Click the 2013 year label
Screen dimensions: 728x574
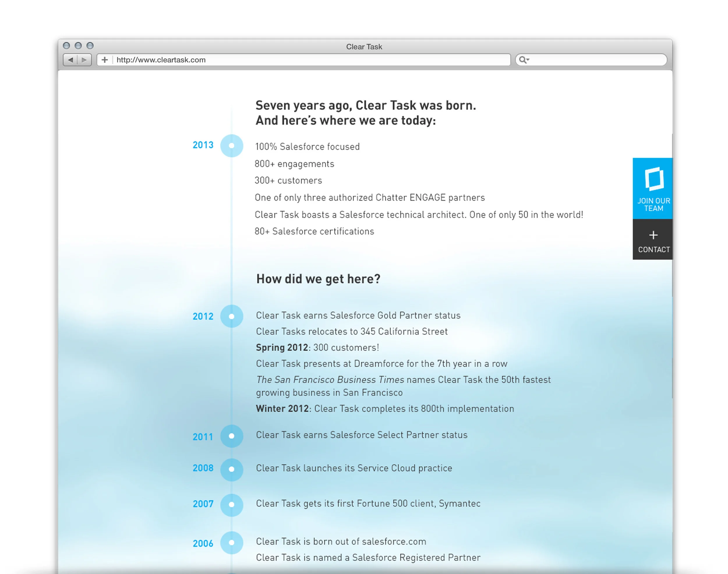(203, 145)
